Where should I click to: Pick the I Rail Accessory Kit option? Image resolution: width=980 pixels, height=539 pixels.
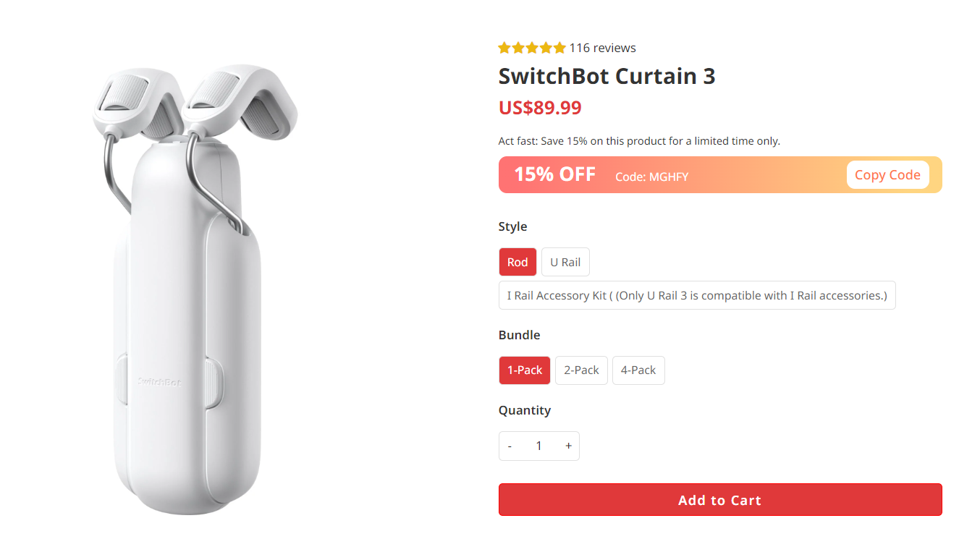point(697,296)
